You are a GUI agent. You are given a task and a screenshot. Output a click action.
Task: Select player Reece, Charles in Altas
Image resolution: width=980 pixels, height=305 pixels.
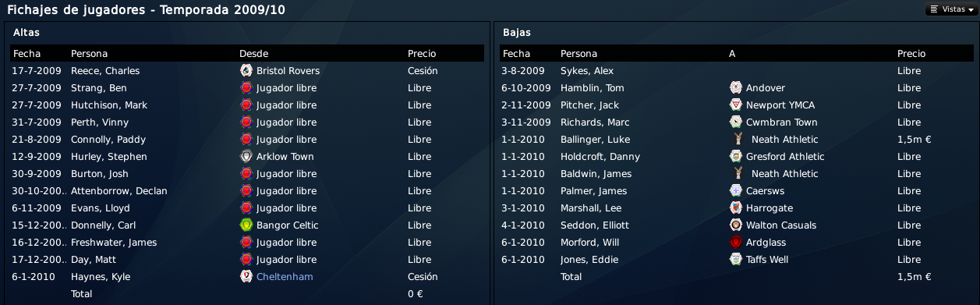pyautogui.click(x=105, y=71)
